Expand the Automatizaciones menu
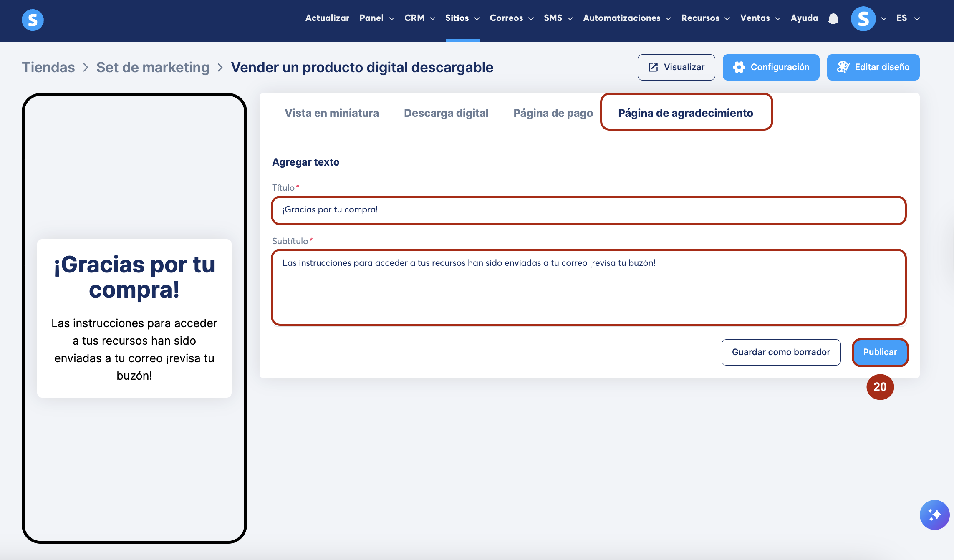Image resolution: width=954 pixels, height=560 pixels. click(x=627, y=18)
